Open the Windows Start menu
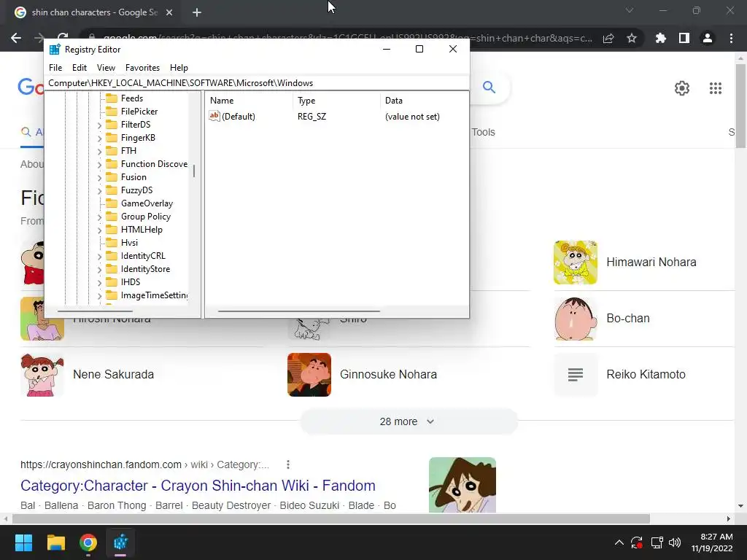The width and height of the screenshot is (747, 560). (23, 542)
